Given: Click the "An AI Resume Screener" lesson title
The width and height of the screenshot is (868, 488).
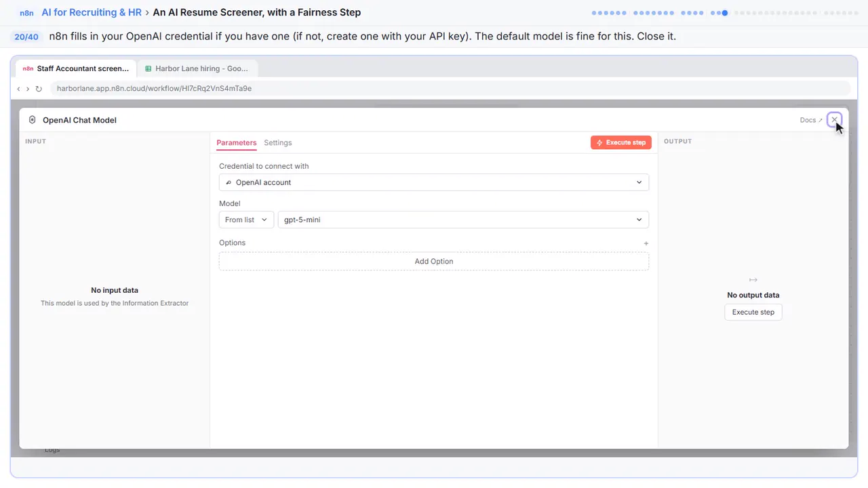Looking at the screenshot, I should point(257,12).
